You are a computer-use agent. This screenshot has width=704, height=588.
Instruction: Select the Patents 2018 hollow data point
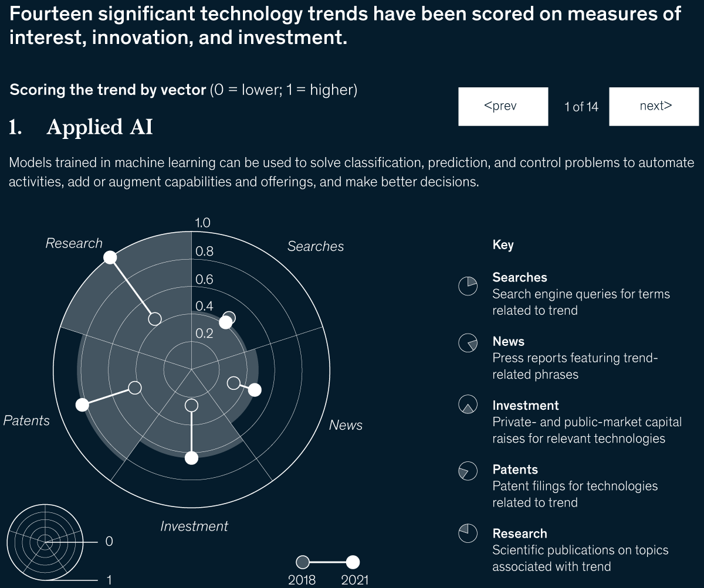(x=135, y=388)
